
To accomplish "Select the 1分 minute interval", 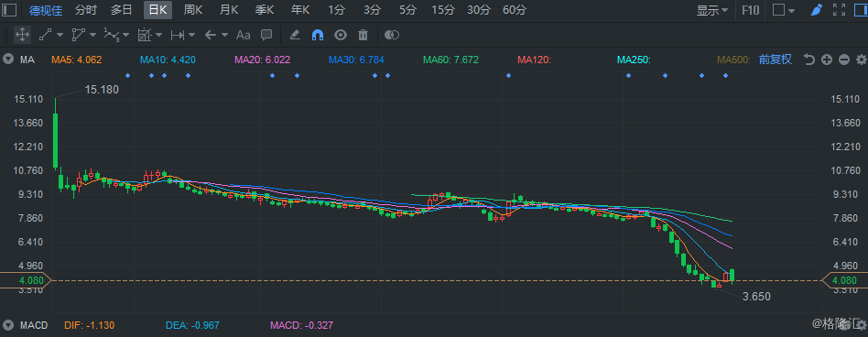I will pos(336,10).
